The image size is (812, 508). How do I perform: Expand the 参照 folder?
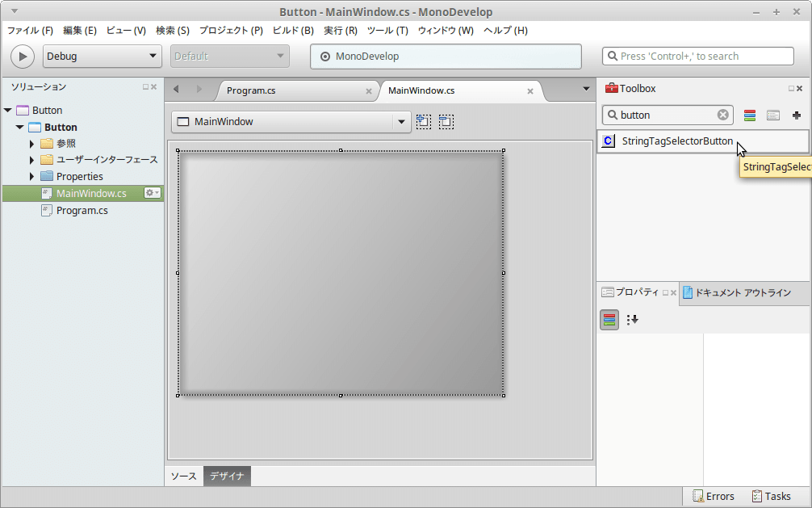pyautogui.click(x=31, y=144)
